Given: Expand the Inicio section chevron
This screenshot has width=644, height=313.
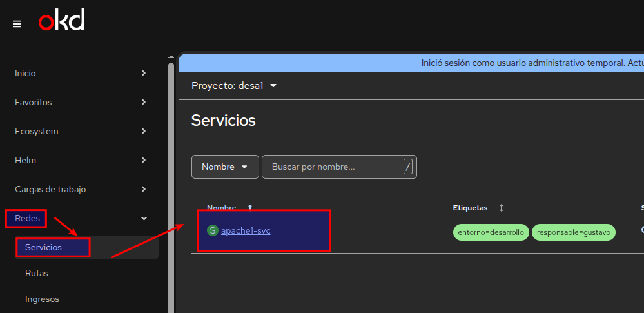Looking at the screenshot, I should pos(144,73).
